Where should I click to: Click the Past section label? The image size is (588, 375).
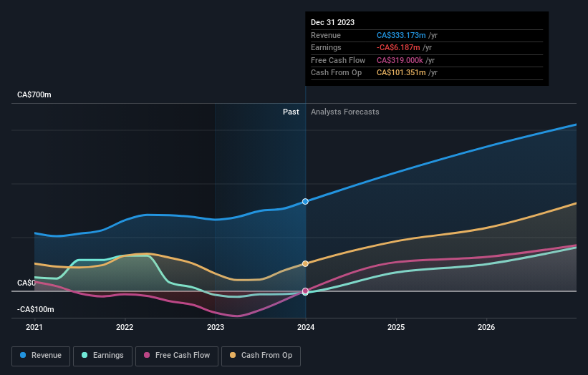(291, 112)
